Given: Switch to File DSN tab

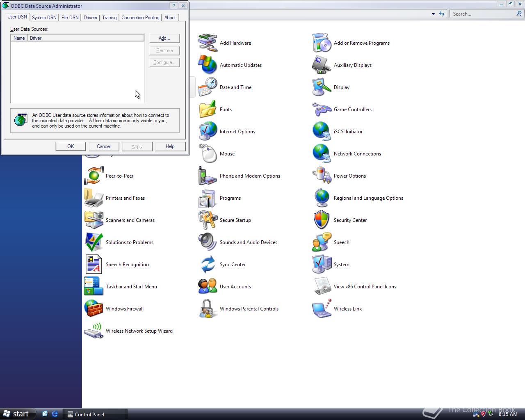Looking at the screenshot, I should (70, 18).
